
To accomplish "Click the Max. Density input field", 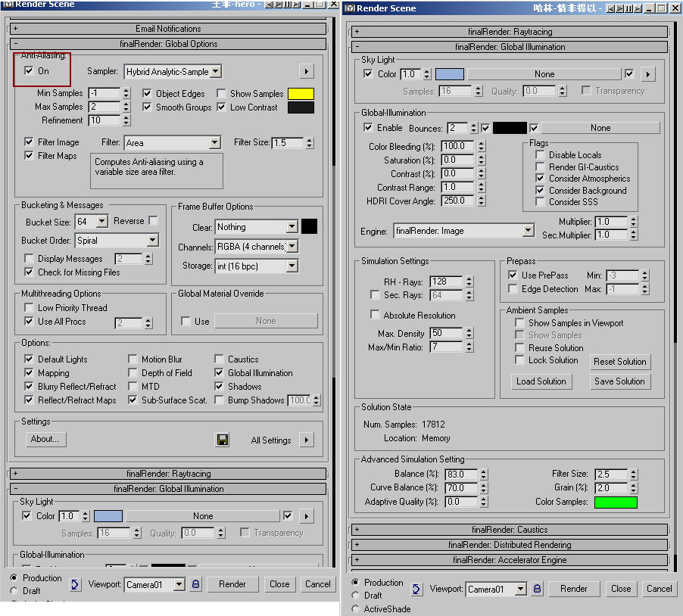I will pyautogui.click(x=447, y=333).
